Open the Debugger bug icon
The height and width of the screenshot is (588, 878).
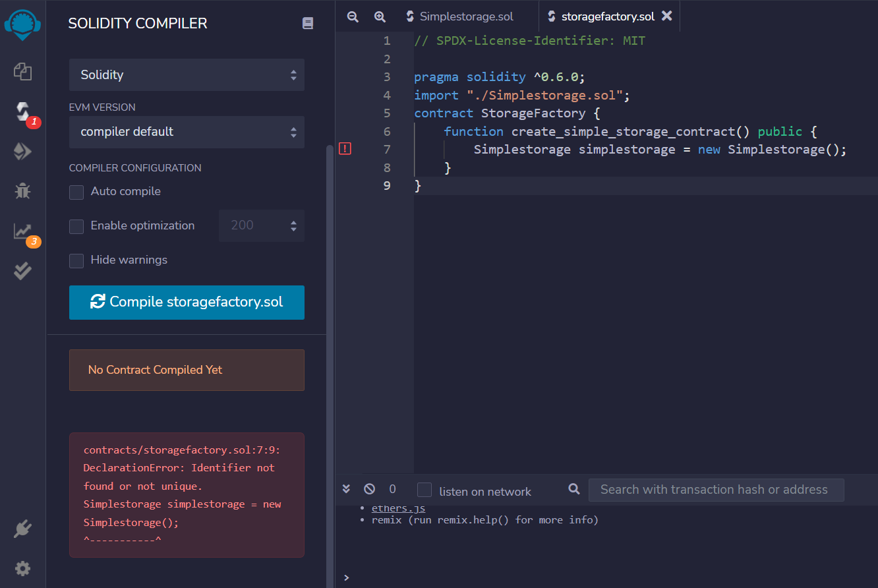tap(22, 192)
